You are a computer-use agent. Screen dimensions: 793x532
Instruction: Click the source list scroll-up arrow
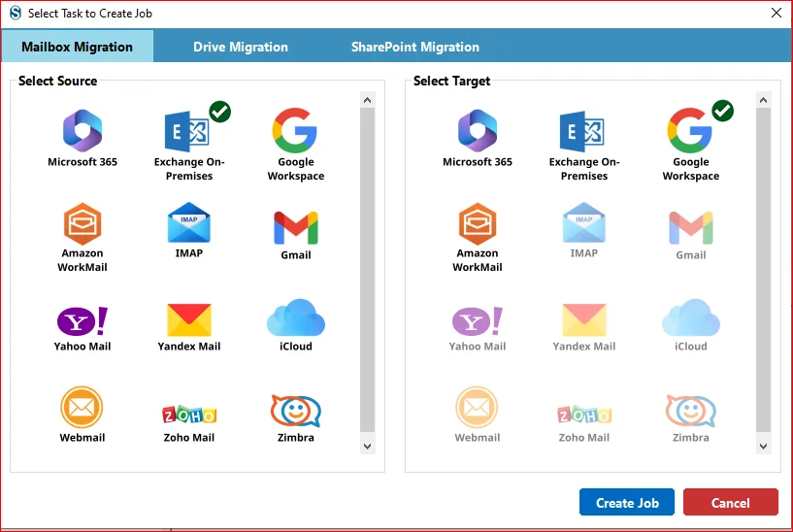click(x=367, y=100)
